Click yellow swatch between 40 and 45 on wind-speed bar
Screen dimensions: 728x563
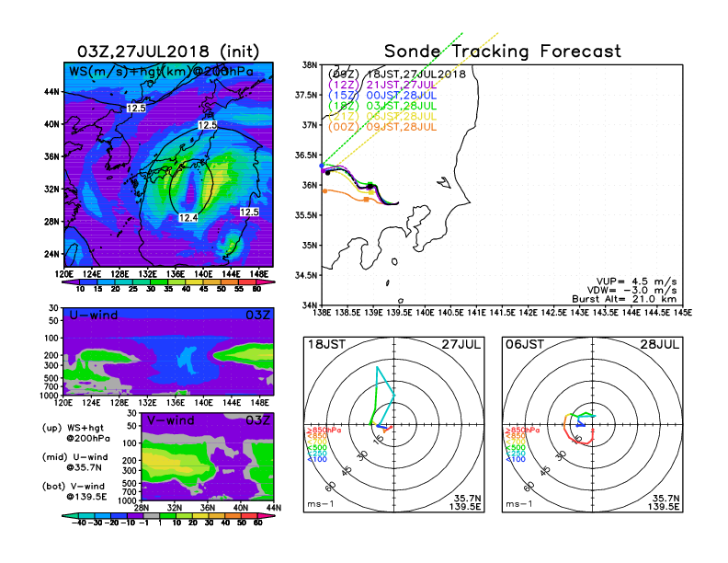tap(195, 282)
